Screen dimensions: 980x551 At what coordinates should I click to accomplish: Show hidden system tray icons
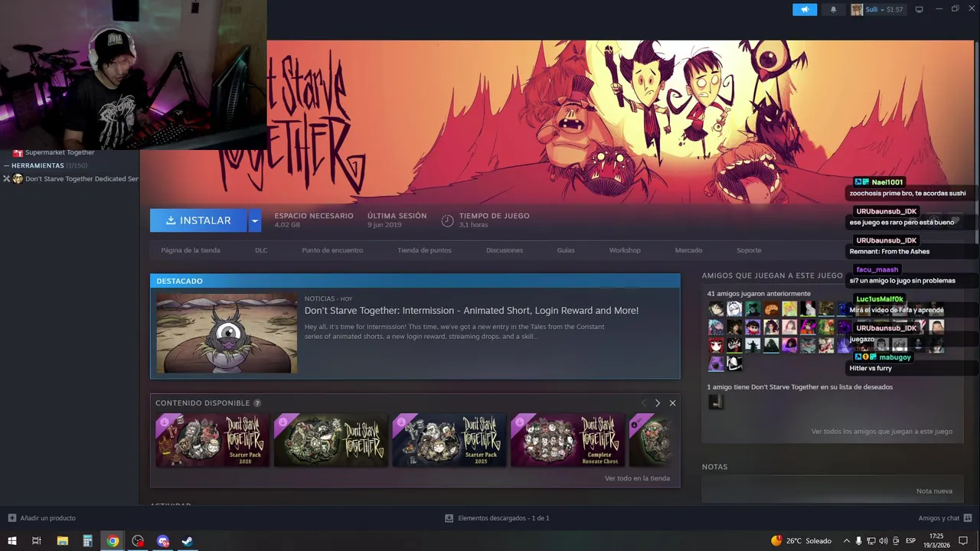[x=846, y=541]
